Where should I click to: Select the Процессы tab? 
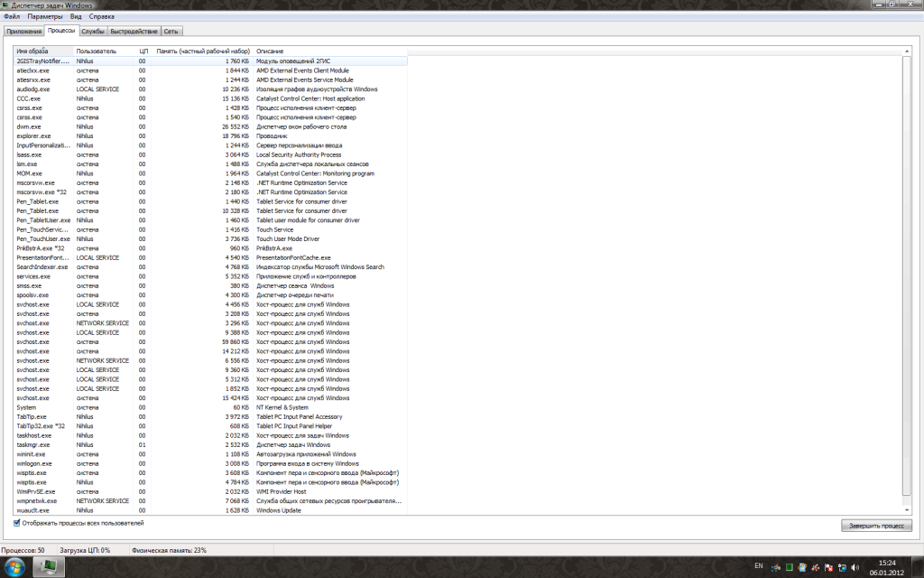[x=61, y=30]
